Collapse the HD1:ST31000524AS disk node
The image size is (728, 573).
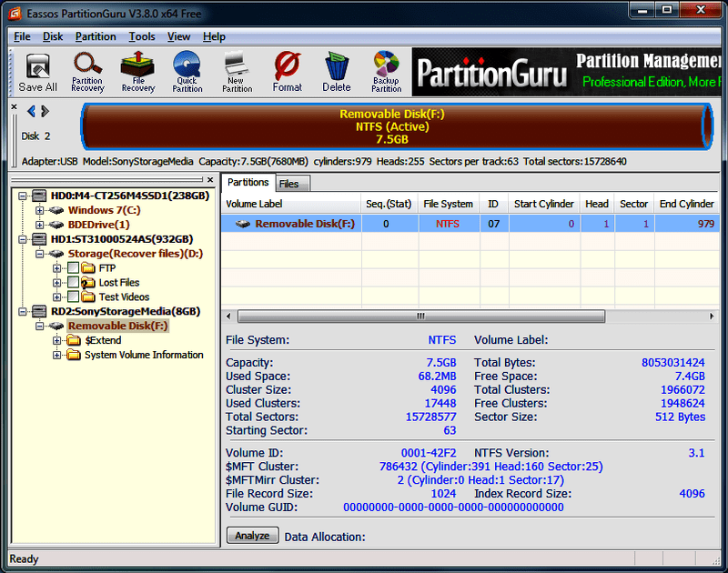[x=22, y=239]
